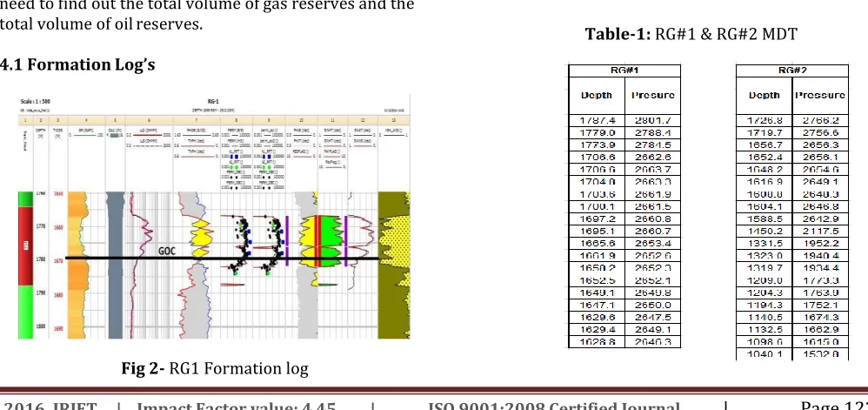Click the 'GOC' label on the log
The image size is (868, 410).
pos(167,251)
